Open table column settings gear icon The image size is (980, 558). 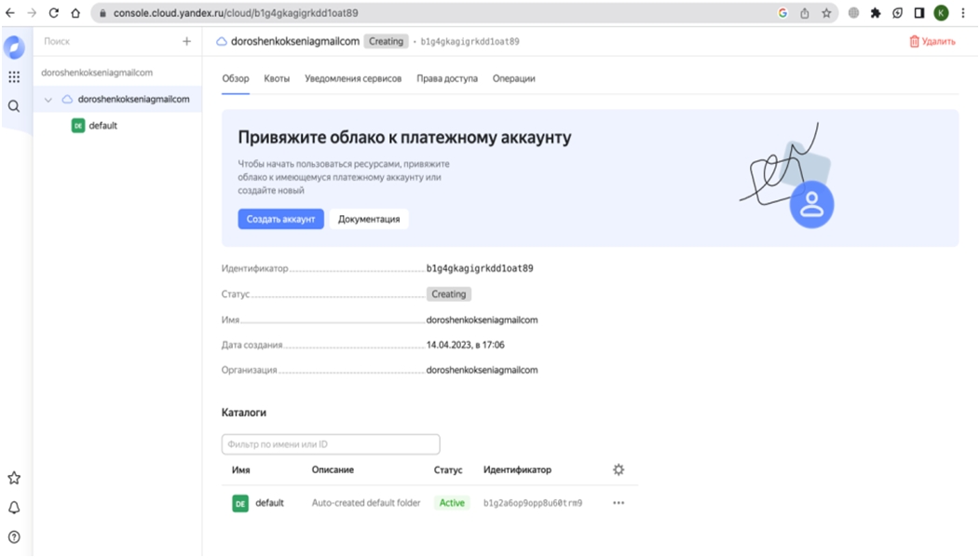pos(619,470)
